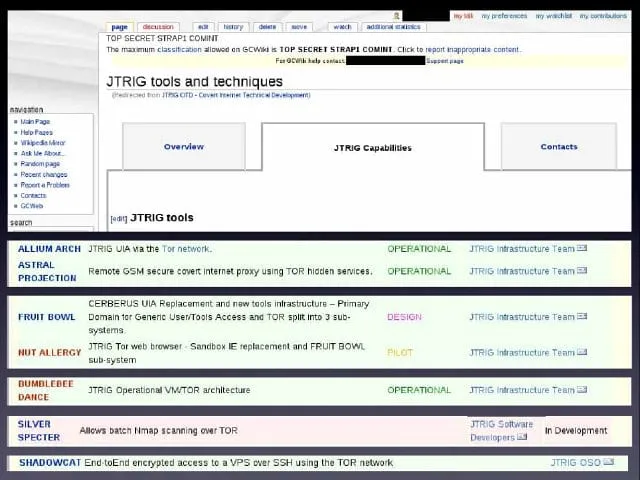Open GCWeb link in sidebar

pos(32,206)
